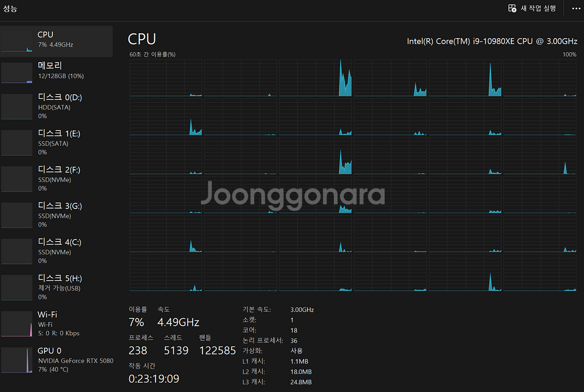This screenshot has width=584, height=392.
Task: Click the 디스크 0(D:) HDD graph thumbnail
Action: click(x=17, y=107)
